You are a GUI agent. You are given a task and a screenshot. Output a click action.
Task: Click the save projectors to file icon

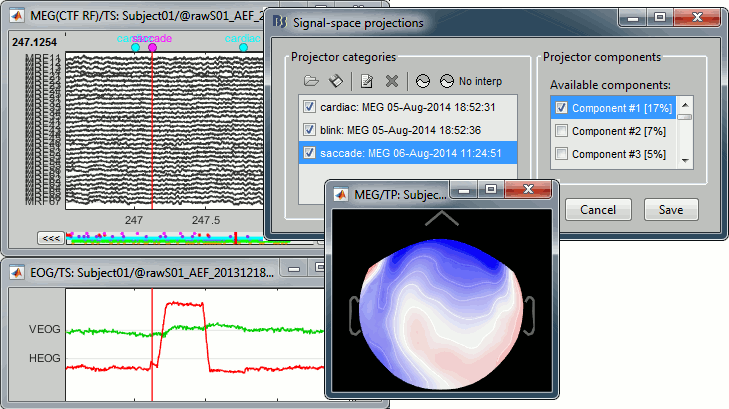pos(337,81)
